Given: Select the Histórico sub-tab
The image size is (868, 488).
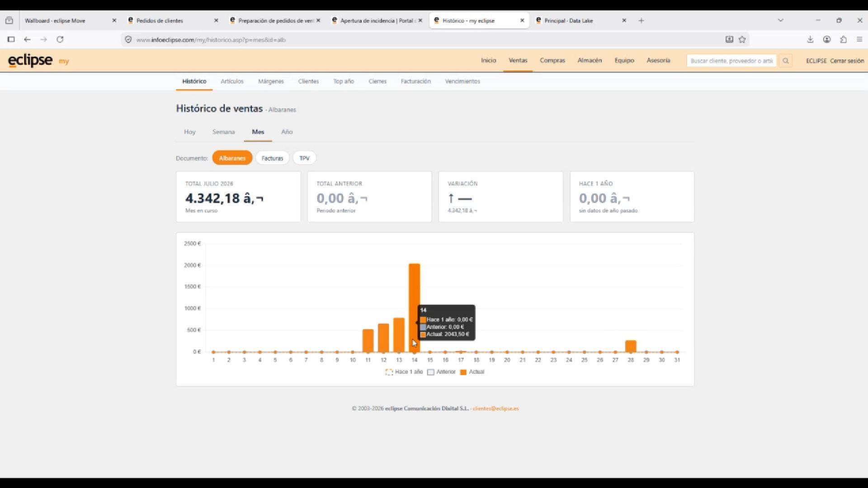Looking at the screenshot, I should coord(194,81).
